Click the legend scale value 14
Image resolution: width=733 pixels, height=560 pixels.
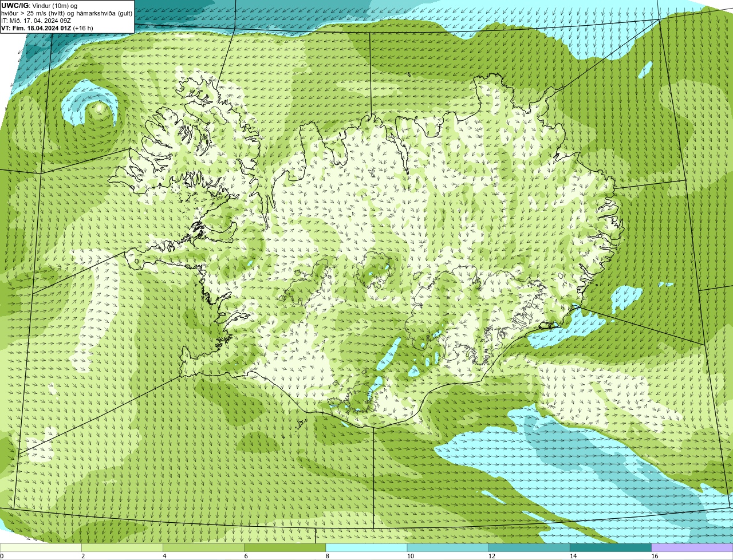[573, 556]
